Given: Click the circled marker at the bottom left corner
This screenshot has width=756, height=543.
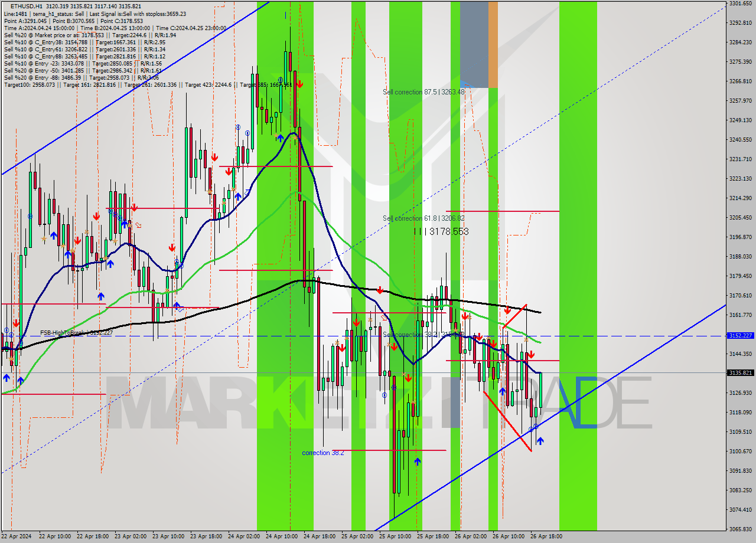Looking at the screenshot, I should (7, 331).
